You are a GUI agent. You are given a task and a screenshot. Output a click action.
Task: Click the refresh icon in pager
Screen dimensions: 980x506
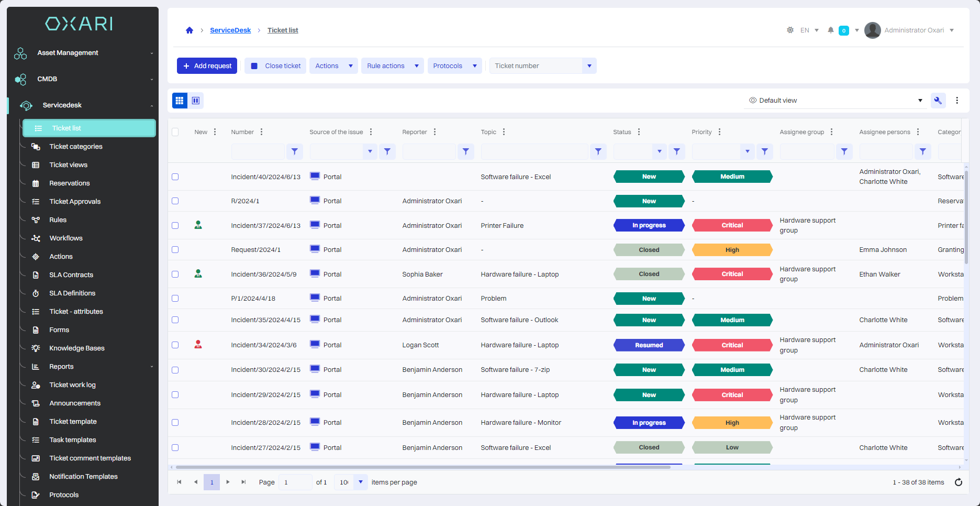click(959, 482)
